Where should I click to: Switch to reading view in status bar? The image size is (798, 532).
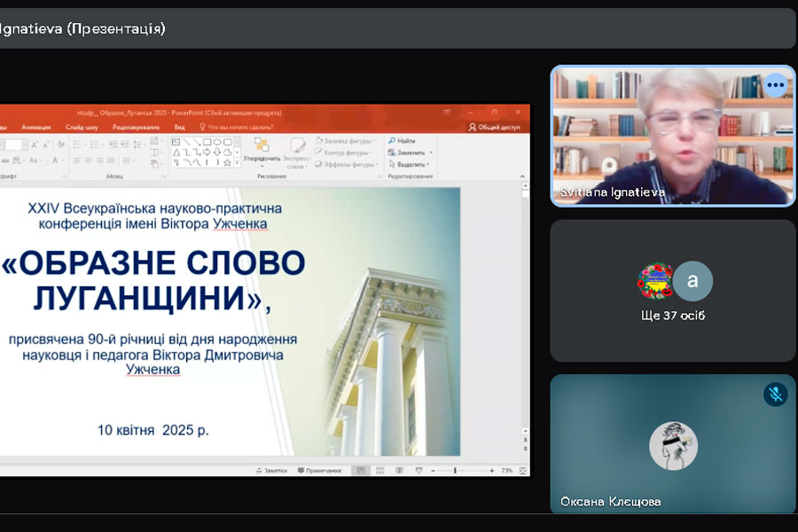[400, 471]
